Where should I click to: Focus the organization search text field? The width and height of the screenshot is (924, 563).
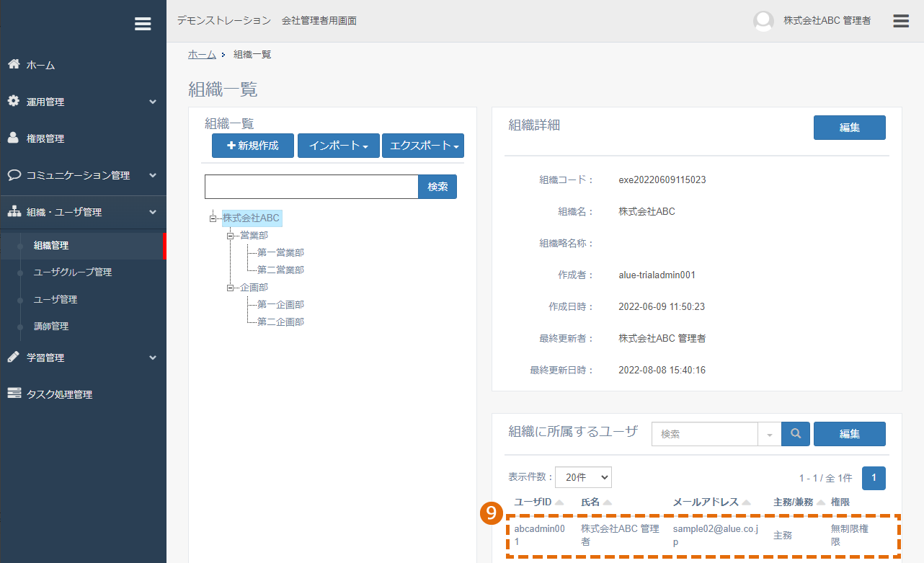click(311, 187)
